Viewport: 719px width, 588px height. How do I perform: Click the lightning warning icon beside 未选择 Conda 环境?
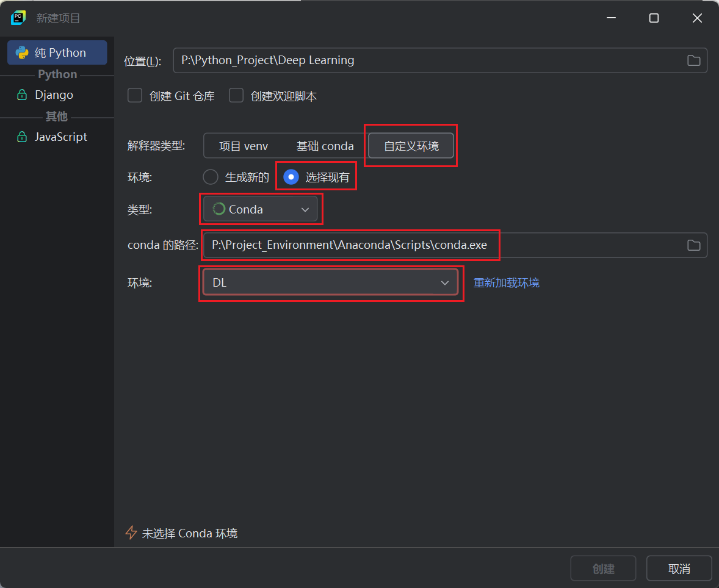(x=131, y=532)
